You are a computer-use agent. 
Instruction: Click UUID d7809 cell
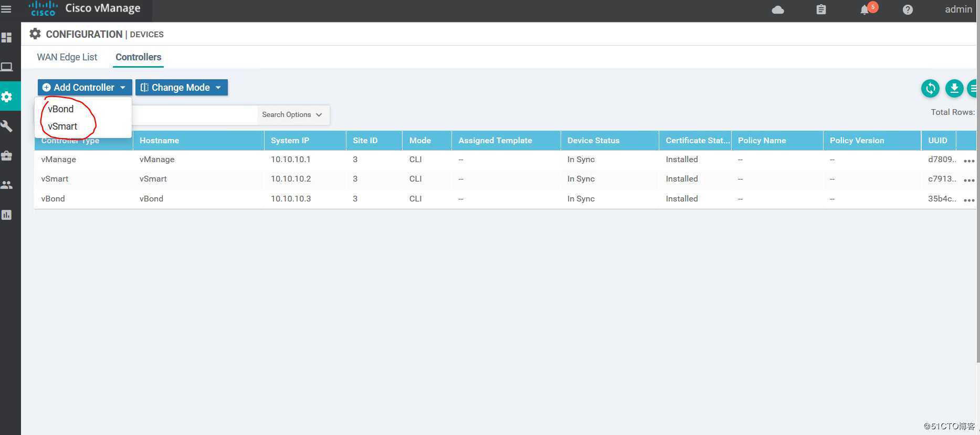942,160
